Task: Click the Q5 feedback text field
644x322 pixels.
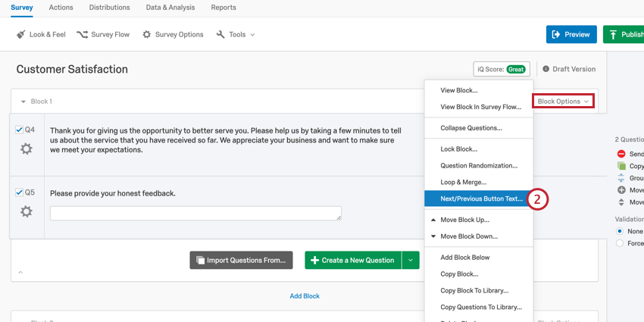Action: (195, 214)
